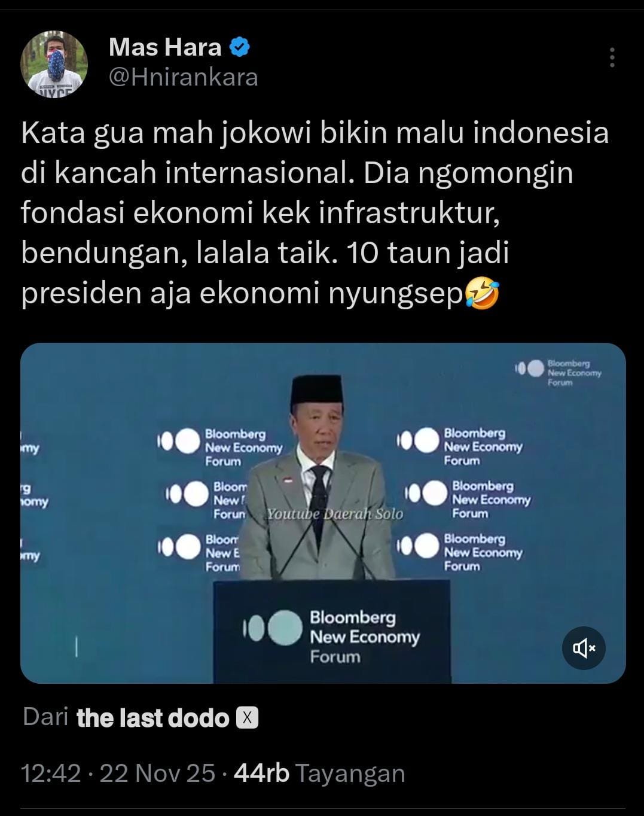The height and width of the screenshot is (816, 644).
Task: Click the 'Dari' source label
Action: (x=45, y=717)
